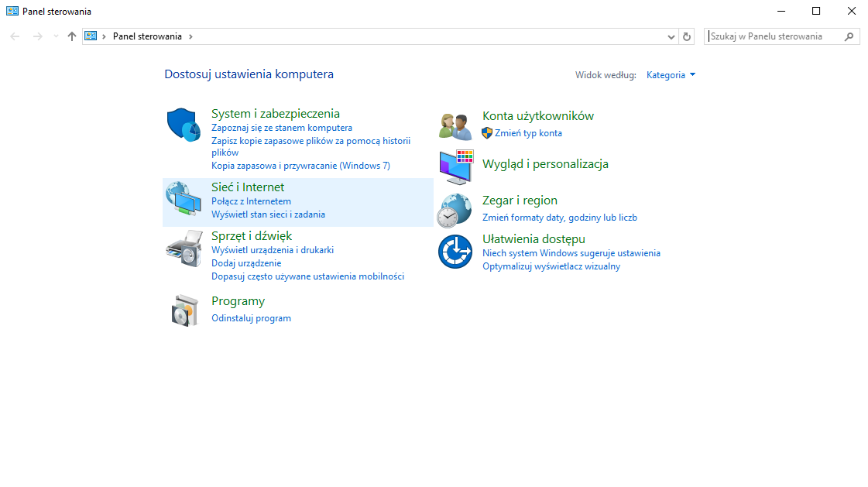This screenshot has height=487, width=868.
Task: Click the Konta użytkowników people icon
Action: [x=455, y=125]
